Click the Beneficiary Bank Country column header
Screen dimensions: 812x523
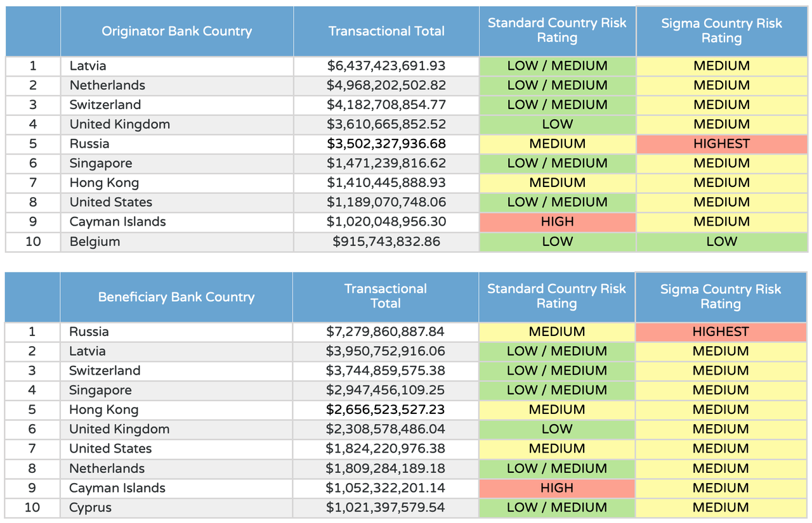tap(176, 297)
